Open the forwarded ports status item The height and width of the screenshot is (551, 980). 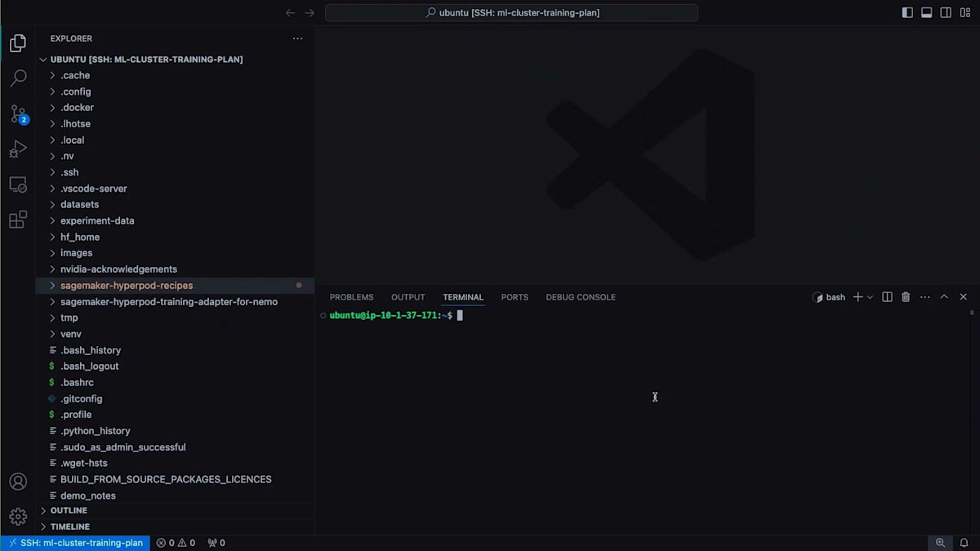(216, 543)
